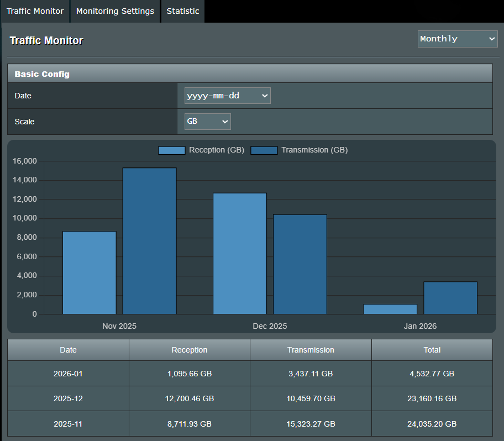The height and width of the screenshot is (441, 504).
Task: Open the Scale GB dropdown
Action: [207, 122]
